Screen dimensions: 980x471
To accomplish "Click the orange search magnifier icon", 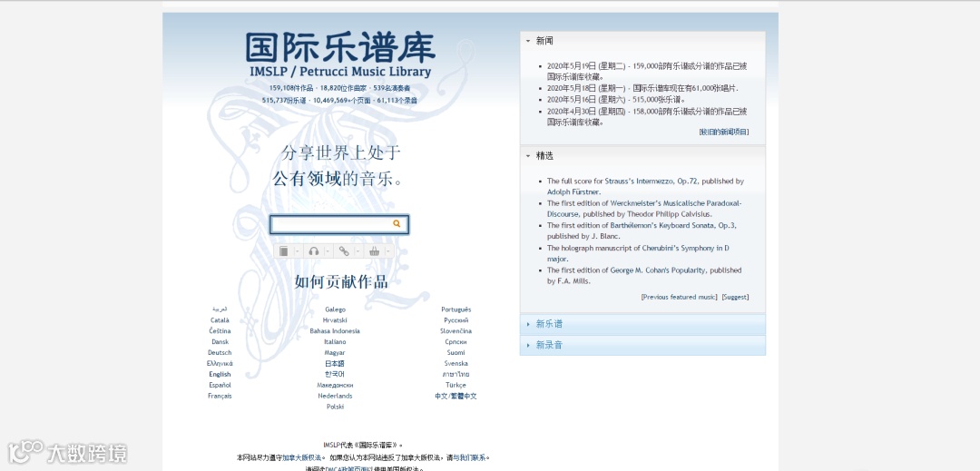I will pyautogui.click(x=397, y=223).
